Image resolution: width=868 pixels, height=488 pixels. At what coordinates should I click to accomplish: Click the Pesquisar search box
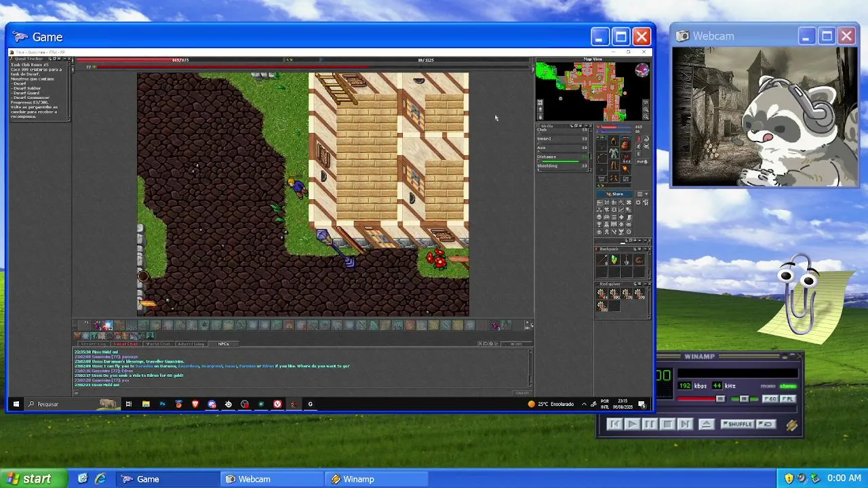click(71, 404)
